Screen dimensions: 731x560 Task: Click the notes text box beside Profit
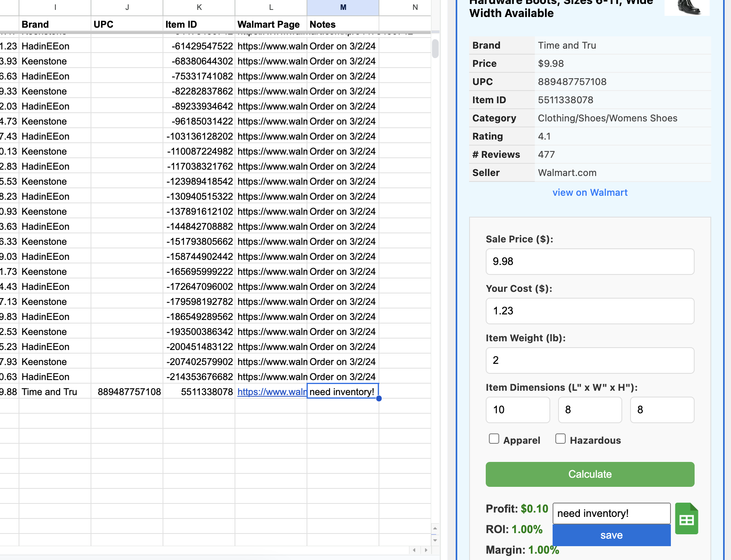(611, 513)
